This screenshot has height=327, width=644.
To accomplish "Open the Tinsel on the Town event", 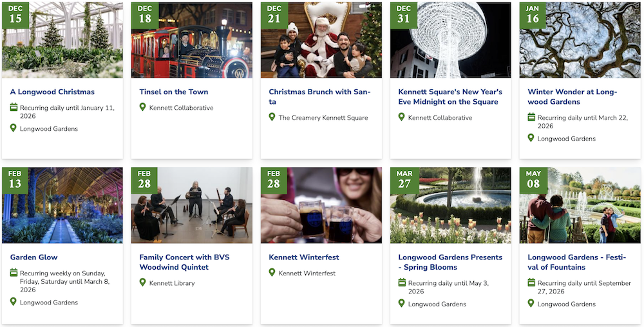I will pos(174,92).
